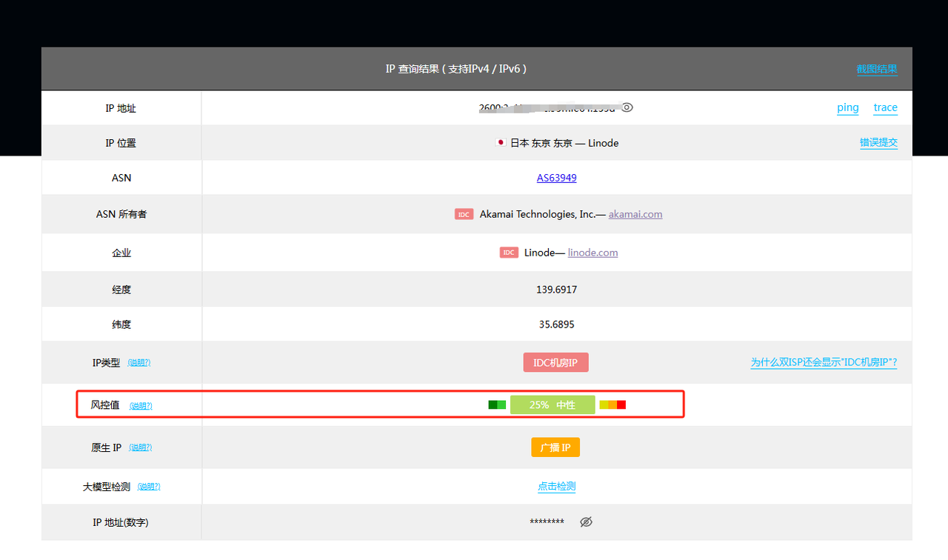Run ping on this IP address
This screenshot has width=948, height=560.
click(x=848, y=107)
